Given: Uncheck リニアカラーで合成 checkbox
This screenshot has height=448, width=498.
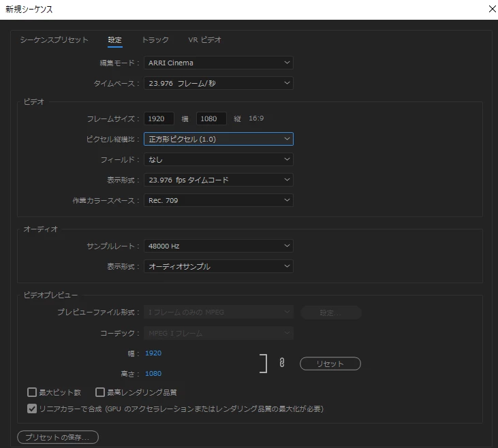Looking at the screenshot, I should pyautogui.click(x=32, y=409).
